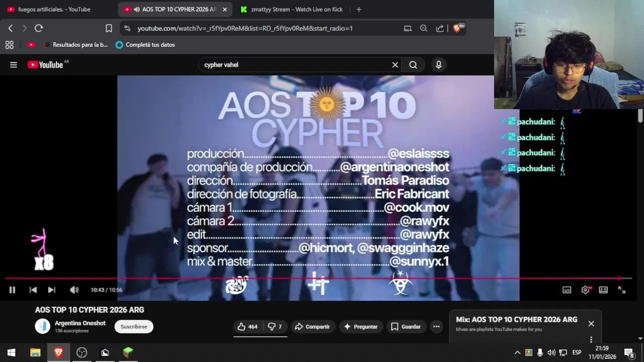Open the Mix panel three-dot options
This screenshot has width=644, height=362.
pyautogui.click(x=591, y=339)
